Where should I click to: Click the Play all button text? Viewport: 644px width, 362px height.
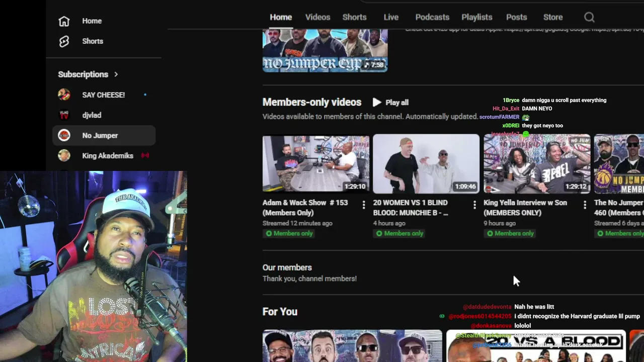point(397,103)
